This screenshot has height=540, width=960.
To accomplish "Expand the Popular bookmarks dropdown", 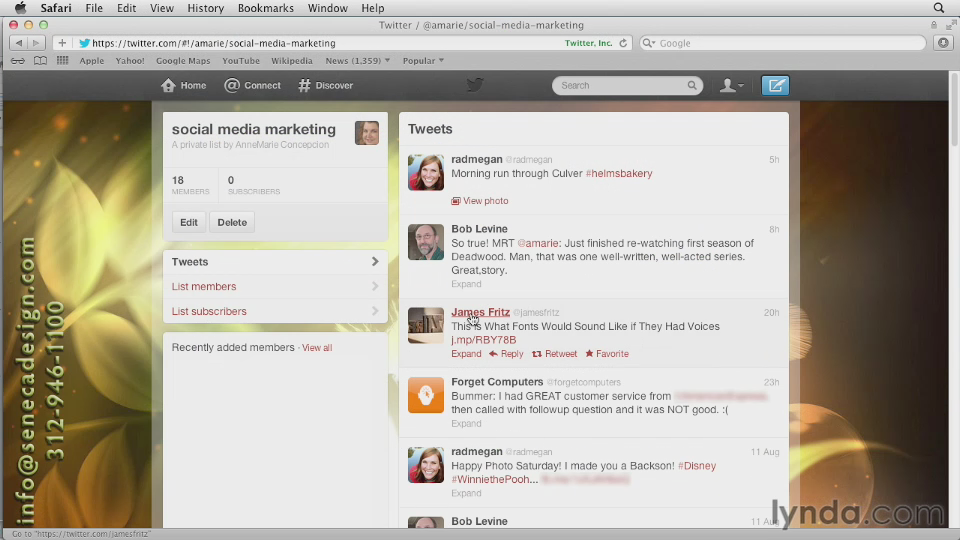I will (x=423, y=61).
